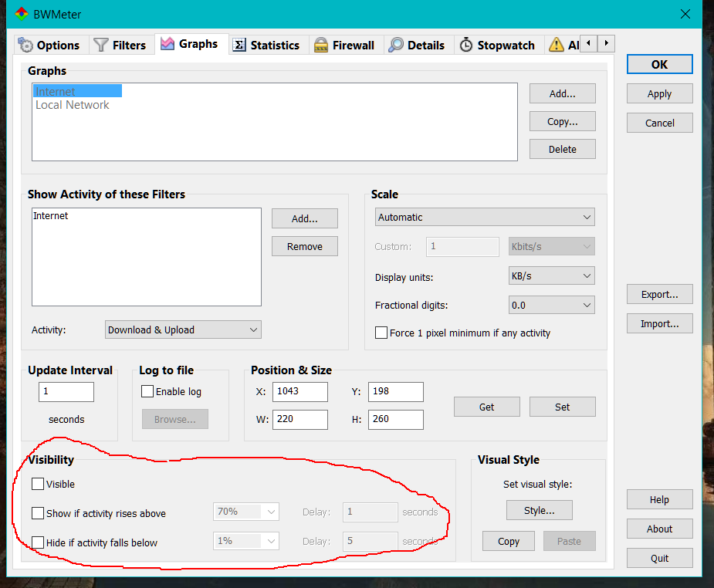Click the Graphs tab chart icon
The image size is (714, 588).
click(x=168, y=44)
